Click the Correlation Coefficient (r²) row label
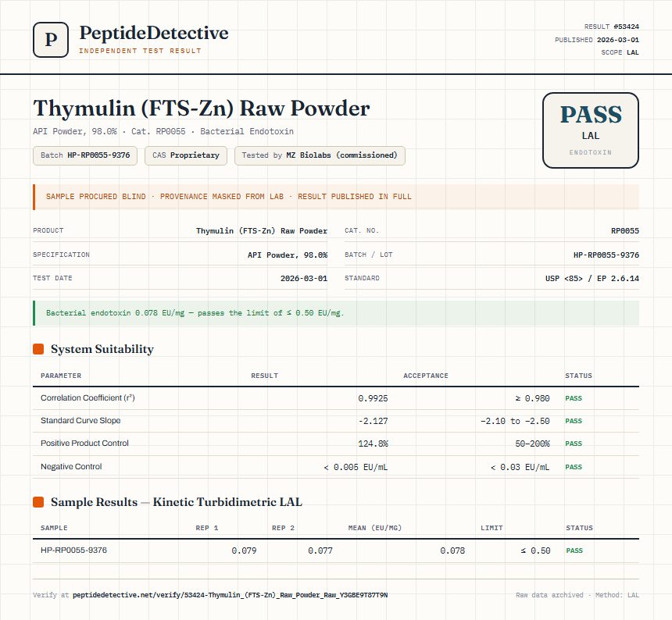 pyautogui.click(x=88, y=397)
